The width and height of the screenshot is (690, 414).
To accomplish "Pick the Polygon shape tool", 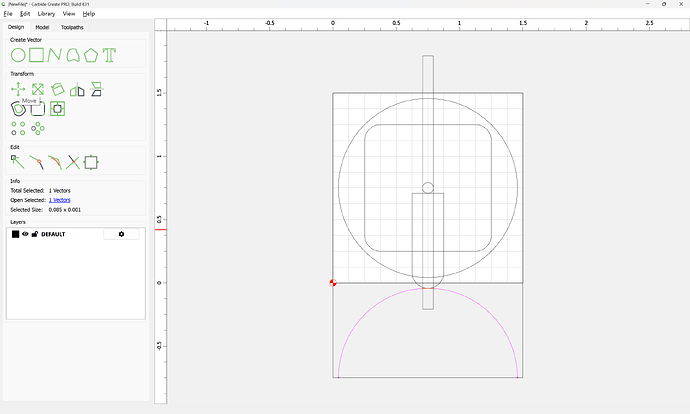I will coord(91,55).
